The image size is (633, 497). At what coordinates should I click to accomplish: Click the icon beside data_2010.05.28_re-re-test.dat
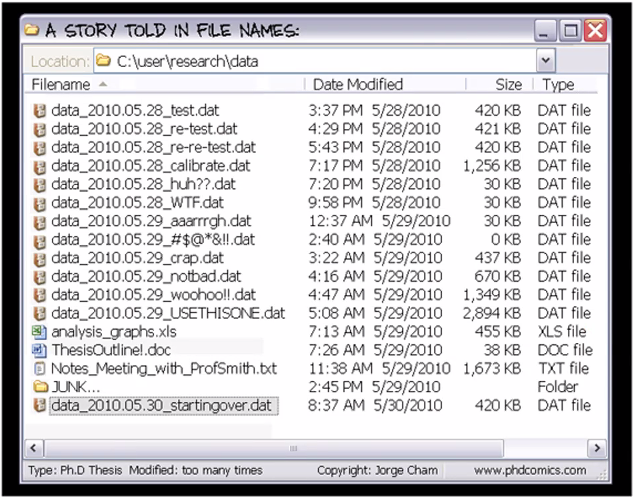tap(39, 148)
